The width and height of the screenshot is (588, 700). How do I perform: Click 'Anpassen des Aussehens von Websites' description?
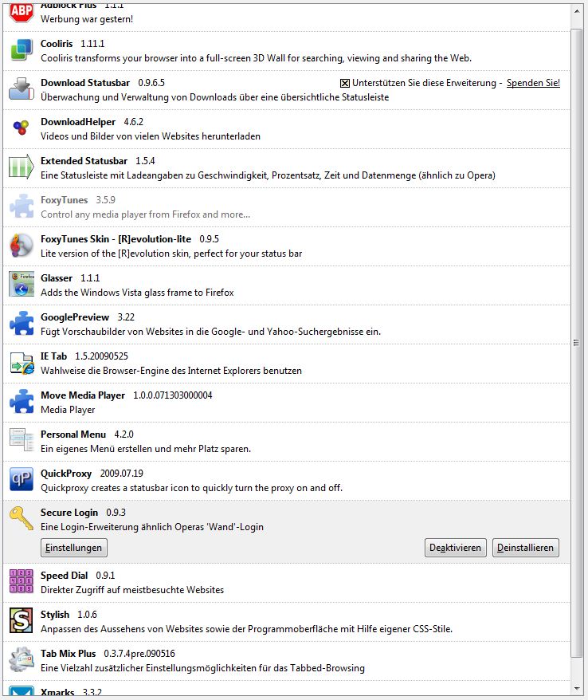click(247, 629)
